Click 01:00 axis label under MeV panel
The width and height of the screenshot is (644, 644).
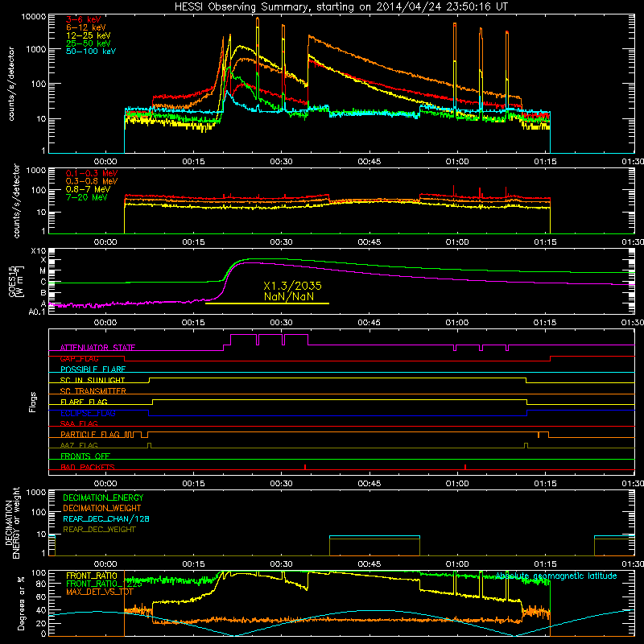point(457,242)
